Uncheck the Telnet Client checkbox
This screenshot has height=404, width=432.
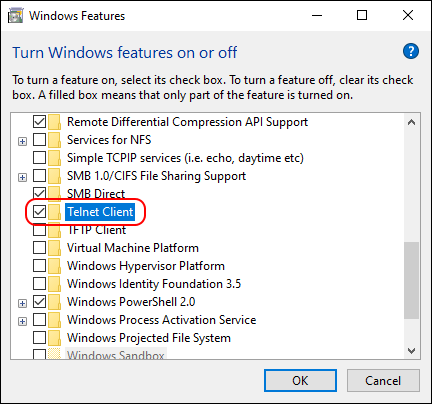click(39, 211)
